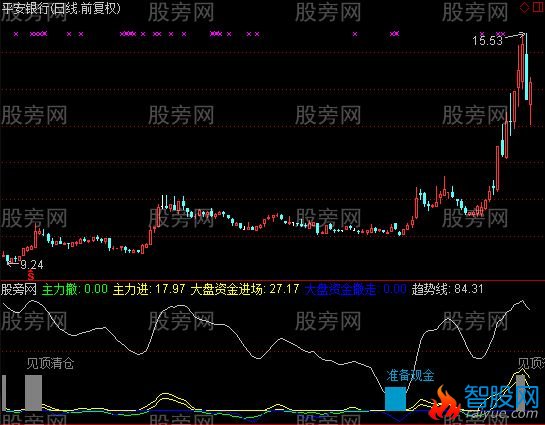Viewport: 545px width, 425px height.
Task: Click the wide gray bar under 见顶清仓
Action: pos(33,393)
